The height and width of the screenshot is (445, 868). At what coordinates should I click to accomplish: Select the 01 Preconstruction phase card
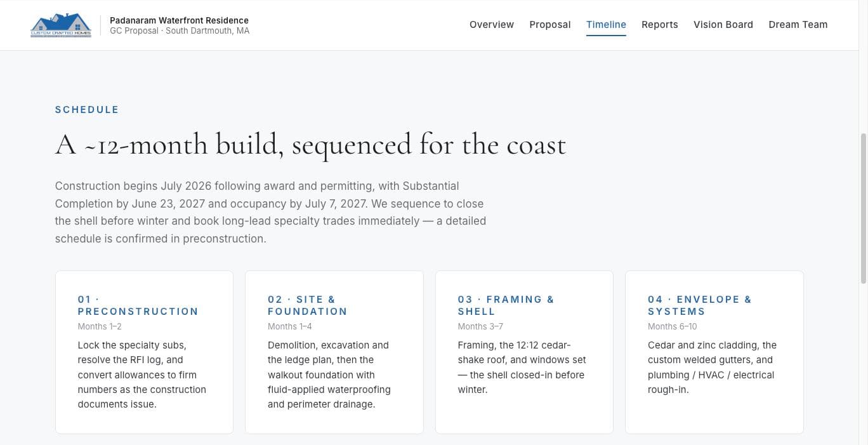click(144, 352)
